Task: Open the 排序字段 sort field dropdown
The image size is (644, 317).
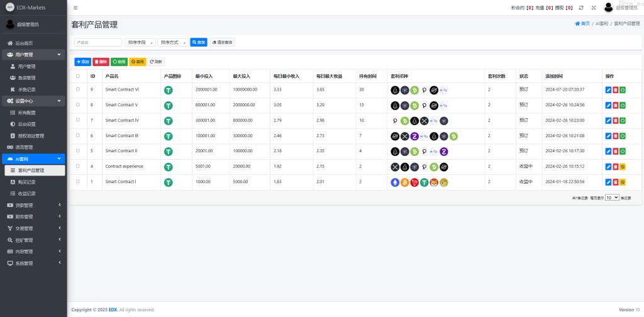Action: point(140,42)
